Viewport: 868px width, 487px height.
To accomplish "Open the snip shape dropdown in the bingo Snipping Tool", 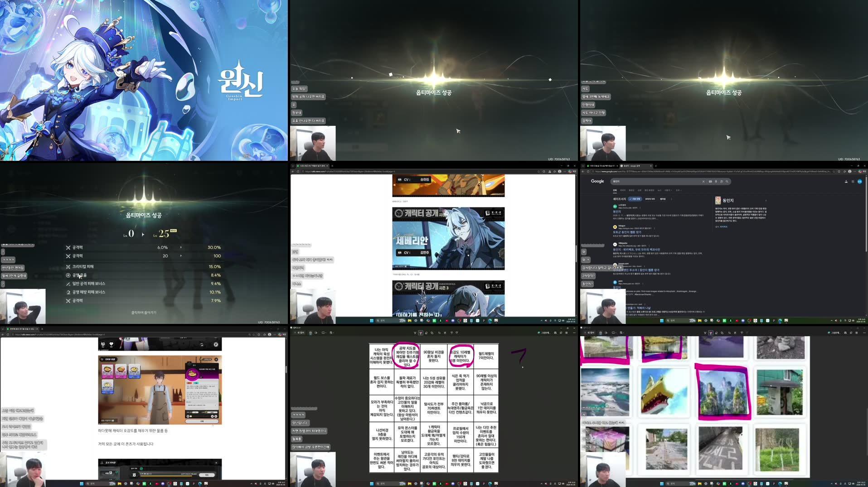I will click(x=324, y=333).
